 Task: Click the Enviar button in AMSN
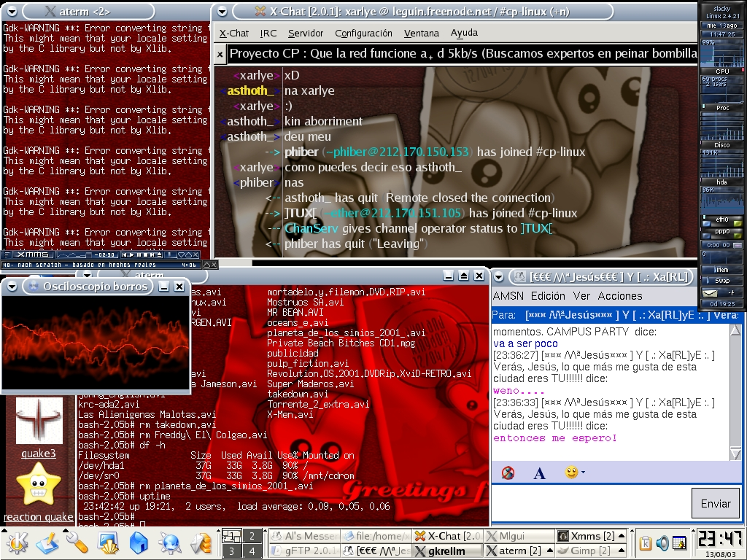tap(716, 503)
